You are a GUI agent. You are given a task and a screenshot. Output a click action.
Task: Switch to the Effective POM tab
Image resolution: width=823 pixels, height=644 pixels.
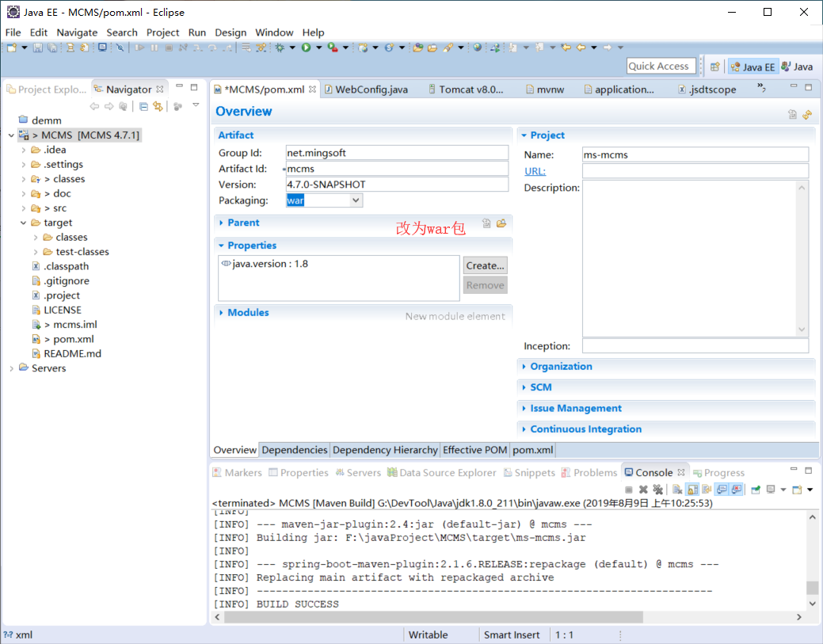pyautogui.click(x=475, y=450)
